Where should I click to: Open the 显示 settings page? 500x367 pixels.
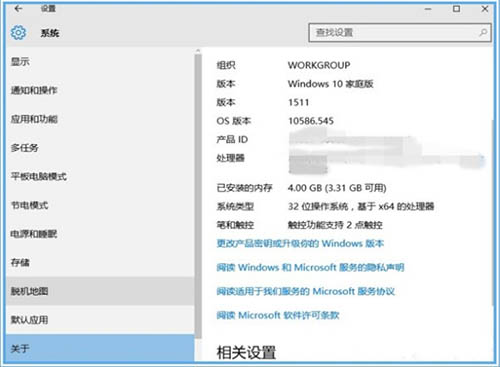tap(100, 61)
